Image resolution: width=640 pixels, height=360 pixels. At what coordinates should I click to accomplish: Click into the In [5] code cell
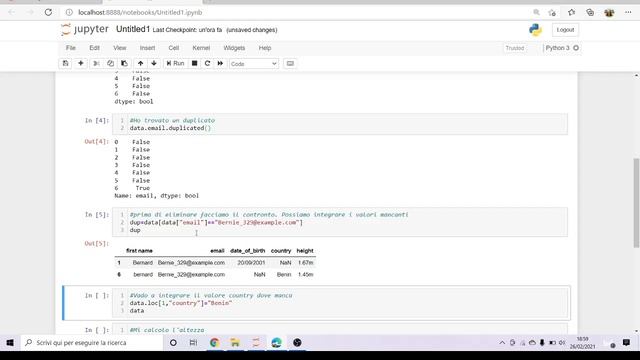[340, 222]
